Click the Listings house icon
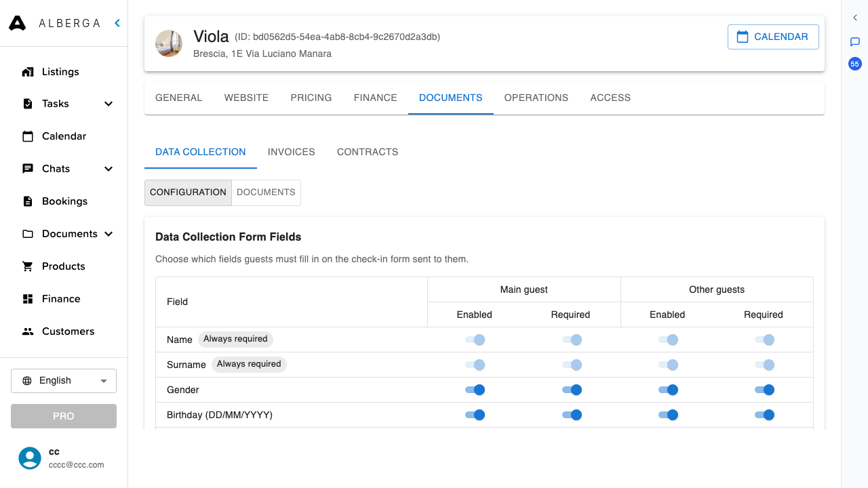Viewport: 868px width, 488px height. pos(28,72)
